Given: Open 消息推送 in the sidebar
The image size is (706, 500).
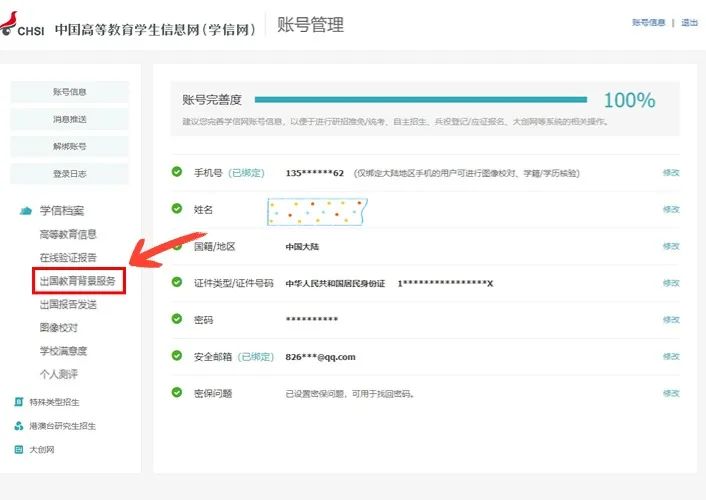Looking at the screenshot, I should tap(69, 119).
